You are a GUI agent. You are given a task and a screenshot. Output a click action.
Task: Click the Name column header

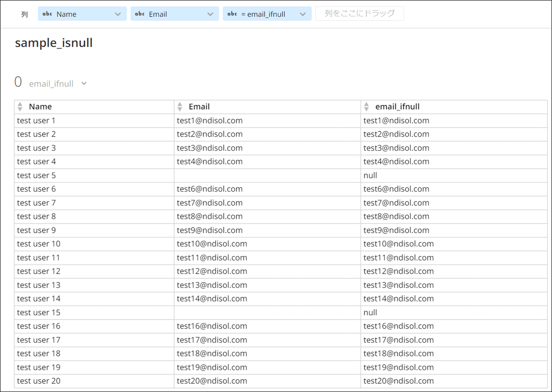(40, 107)
